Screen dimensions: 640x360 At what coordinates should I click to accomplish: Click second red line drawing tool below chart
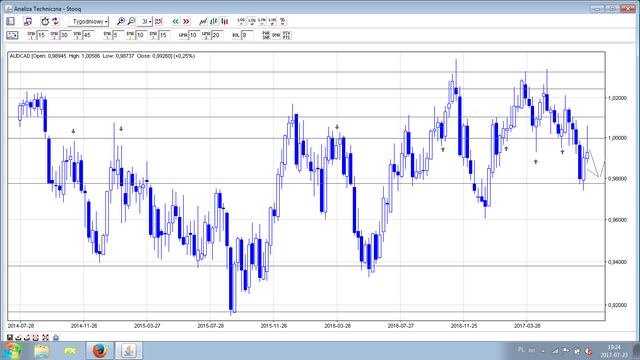tap(27, 337)
